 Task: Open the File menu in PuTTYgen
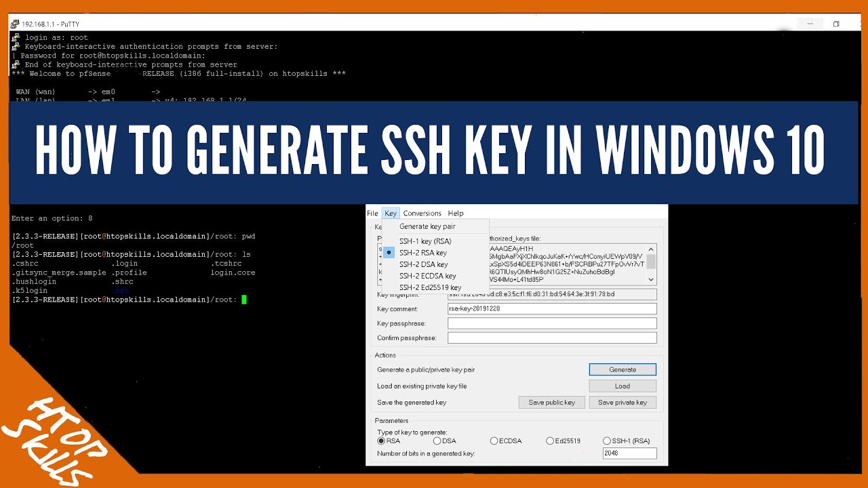click(x=373, y=213)
